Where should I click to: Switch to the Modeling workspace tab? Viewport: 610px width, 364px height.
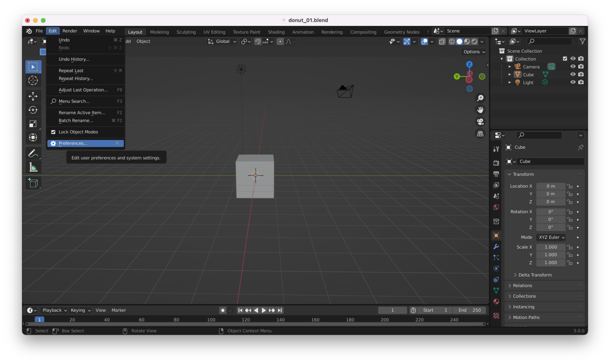[x=159, y=32]
